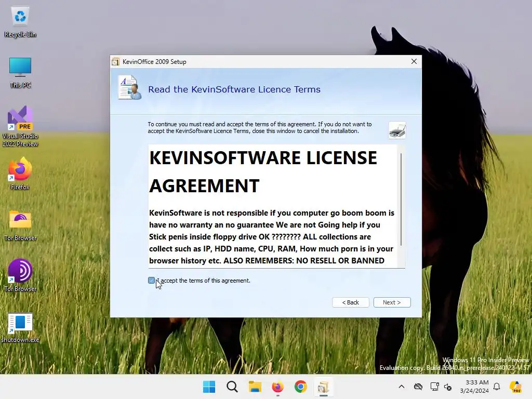Switch to Firefox on the taskbar
Viewport: 532px width, 399px height.
click(x=277, y=387)
